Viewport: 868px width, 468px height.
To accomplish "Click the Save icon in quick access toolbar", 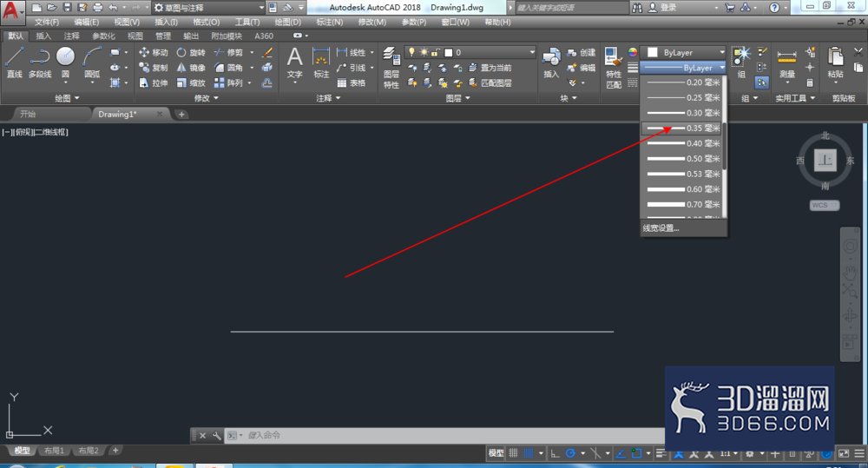I will pyautogui.click(x=67, y=7).
